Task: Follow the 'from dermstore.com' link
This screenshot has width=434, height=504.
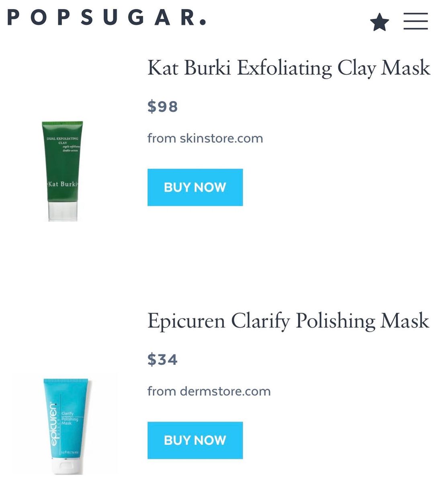Action: (209, 391)
